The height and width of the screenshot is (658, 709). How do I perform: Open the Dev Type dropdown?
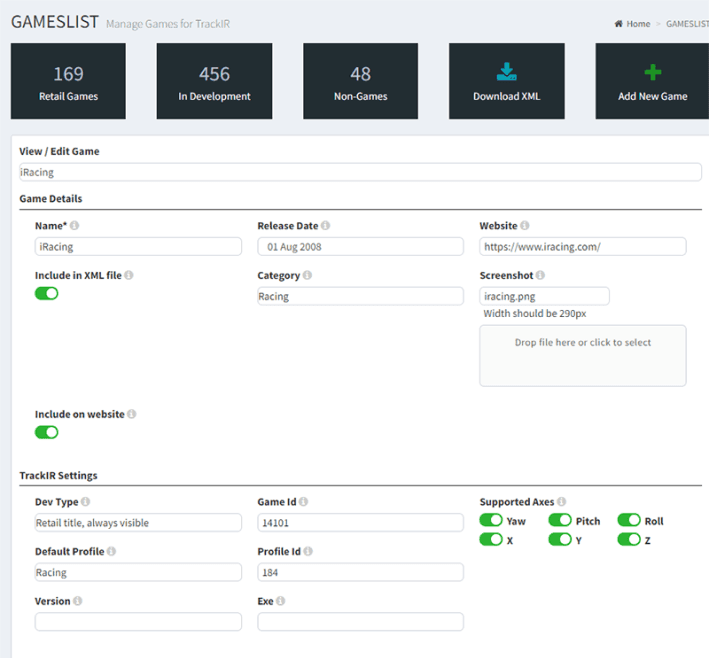point(138,522)
